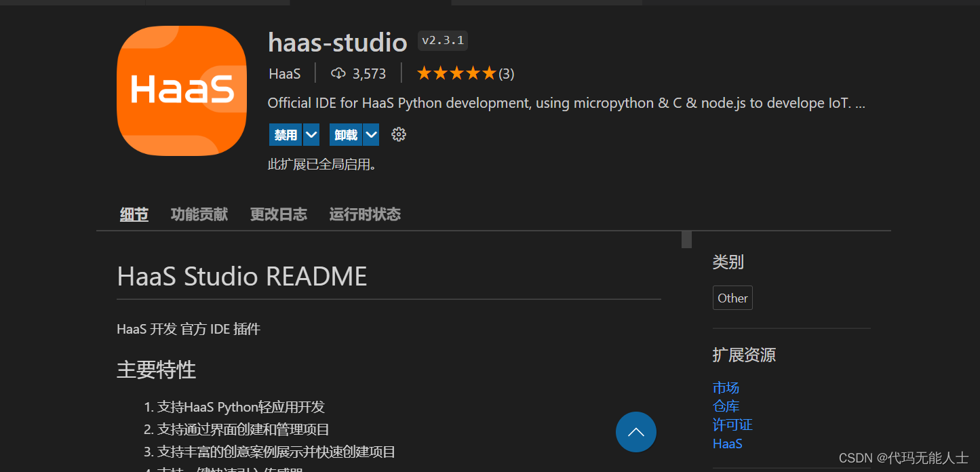This screenshot has height=472, width=980.
Task: Click the 主要特性 heading
Action: tap(157, 370)
